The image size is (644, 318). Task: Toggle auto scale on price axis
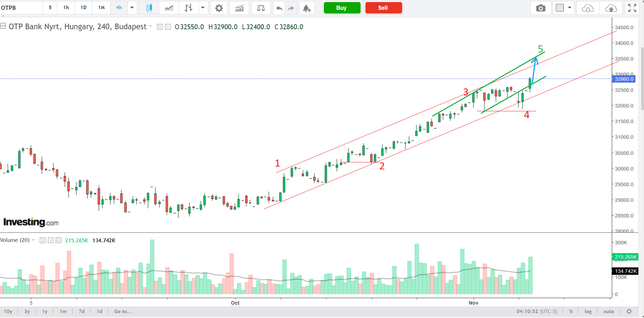point(608,311)
